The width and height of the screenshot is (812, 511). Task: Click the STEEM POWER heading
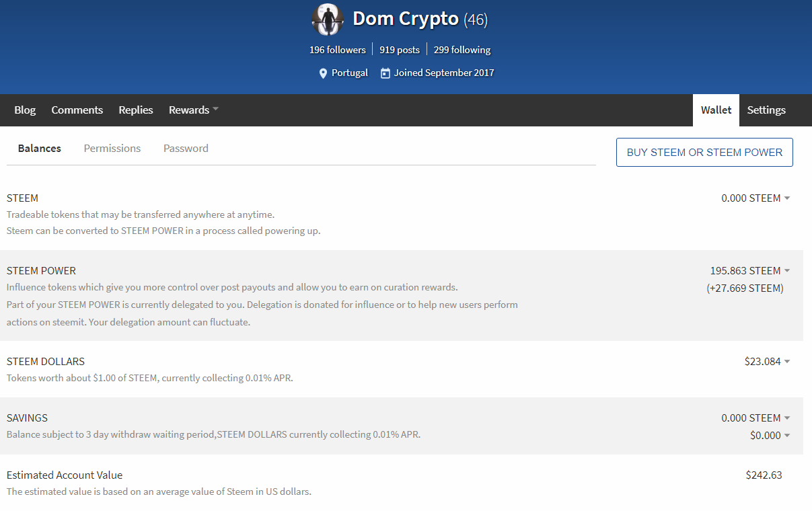point(41,271)
